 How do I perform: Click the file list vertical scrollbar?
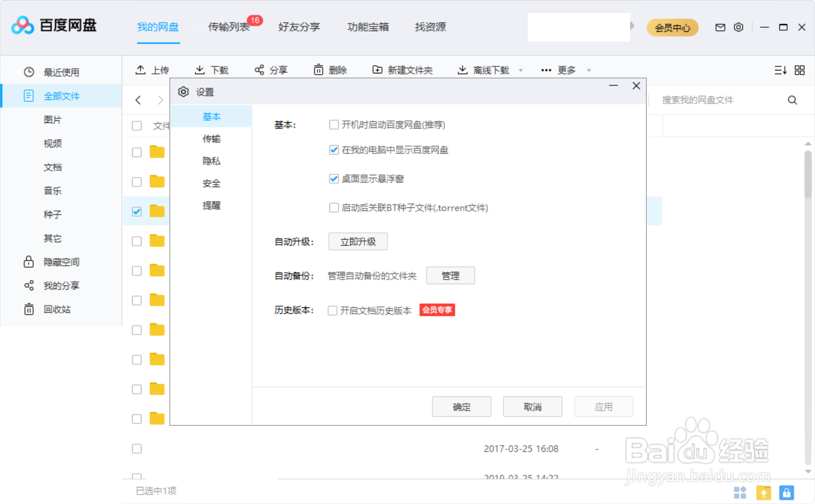coord(808,174)
